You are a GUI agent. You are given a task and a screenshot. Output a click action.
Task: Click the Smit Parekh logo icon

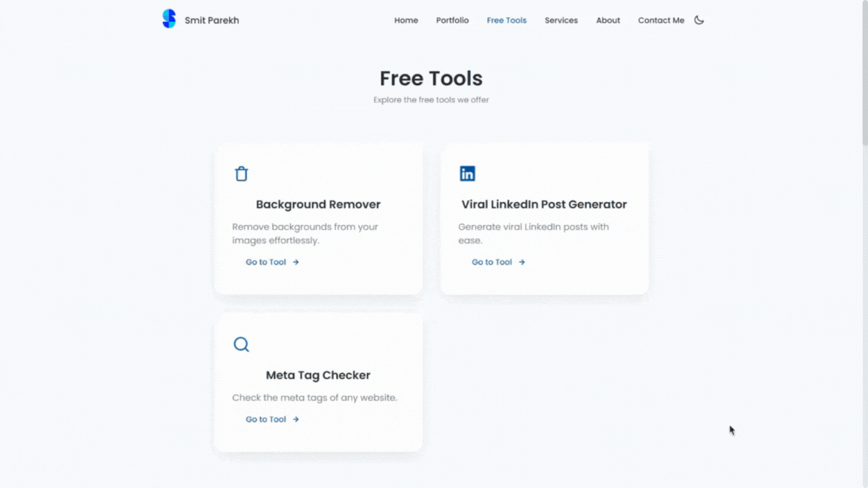(x=169, y=18)
